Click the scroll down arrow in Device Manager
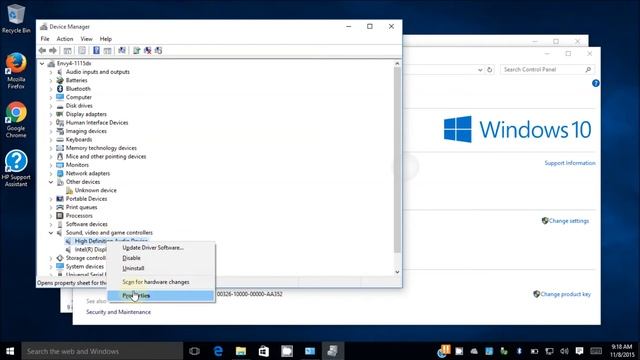Viewport: 640px width, 360px height. [397, 272]
